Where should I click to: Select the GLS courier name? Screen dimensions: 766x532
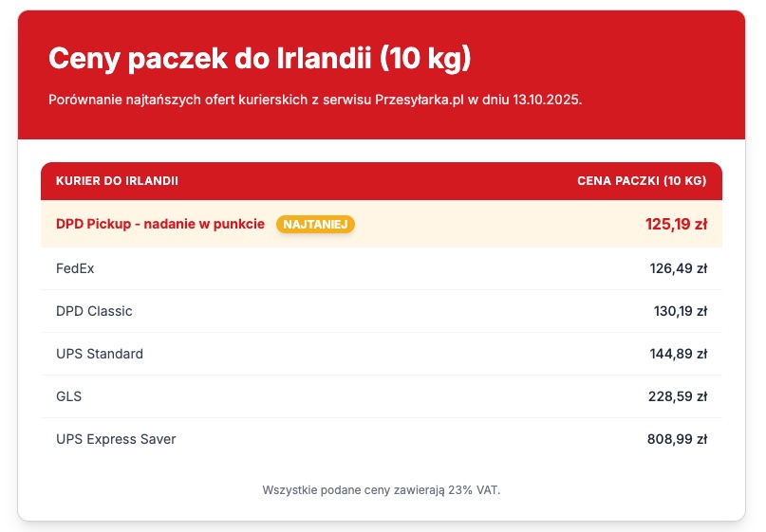(x=68, y=396)
